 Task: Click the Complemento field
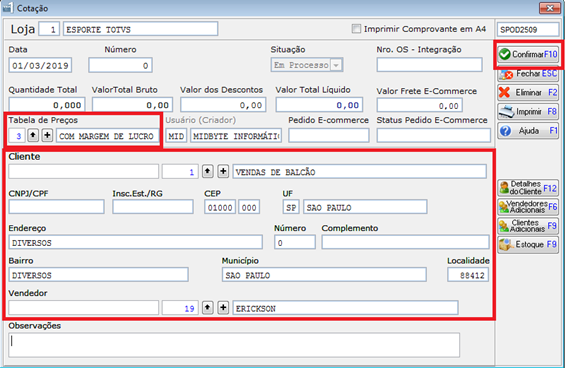pyautogui.click(x=406, y=242)
